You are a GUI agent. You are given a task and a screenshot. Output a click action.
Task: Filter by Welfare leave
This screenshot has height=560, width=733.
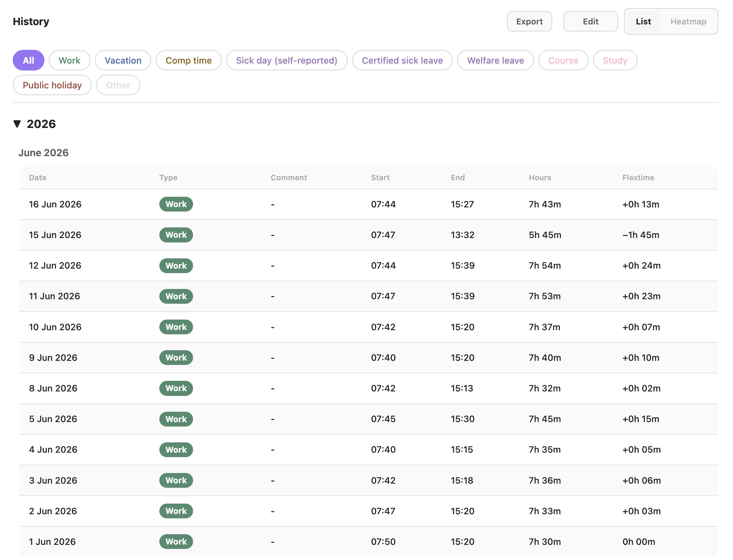pyautogui.click(x=496, y=60)
